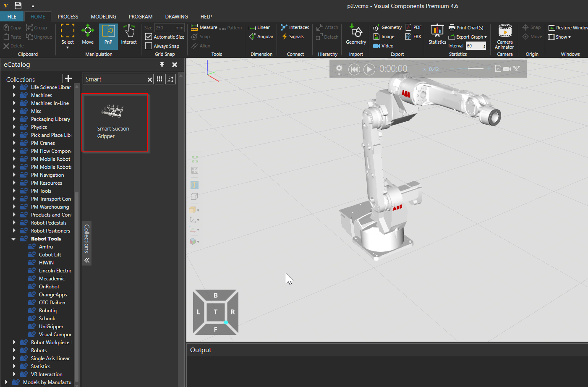Viewport: 588px width, 387px height.
Task: Toggle Automatic Size checkbox
Action: (x=149, y=37)
